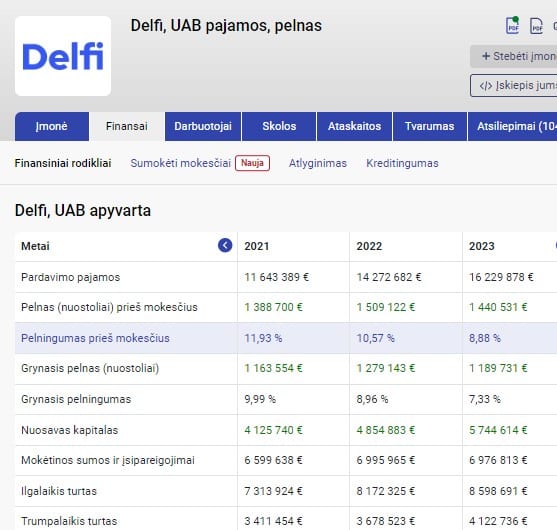The height and width of the screenshot is (530, 557).
Task: Select Finansiniai rodikliai sub-tab
Action: [x=63, y=163]
